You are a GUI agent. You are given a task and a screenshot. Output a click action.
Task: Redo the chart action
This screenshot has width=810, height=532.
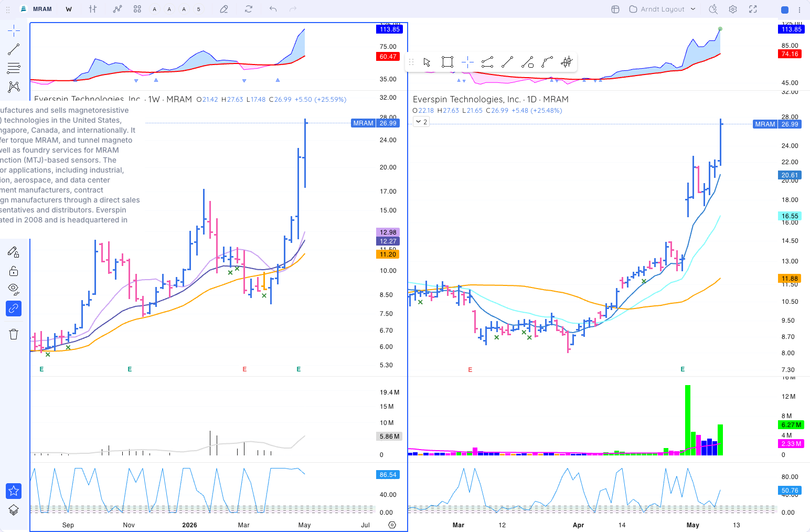click(293, 9)
